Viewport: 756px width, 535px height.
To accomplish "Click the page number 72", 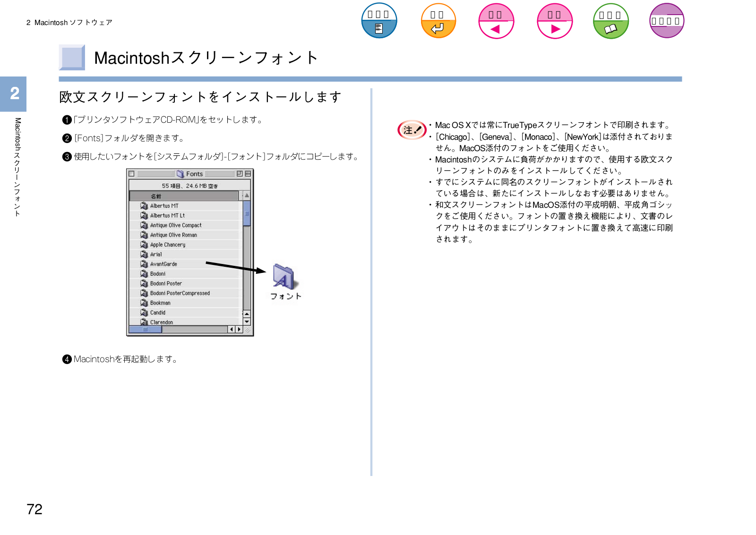I will pos(34,509).
